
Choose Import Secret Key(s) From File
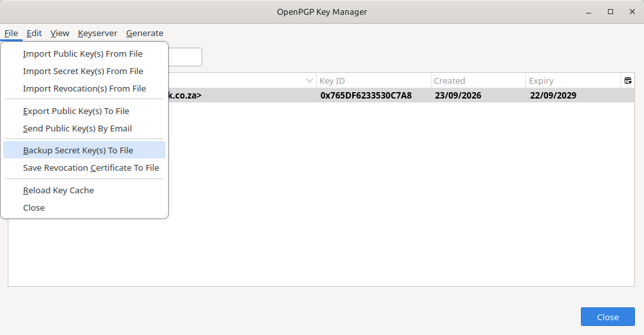(84, 71)
